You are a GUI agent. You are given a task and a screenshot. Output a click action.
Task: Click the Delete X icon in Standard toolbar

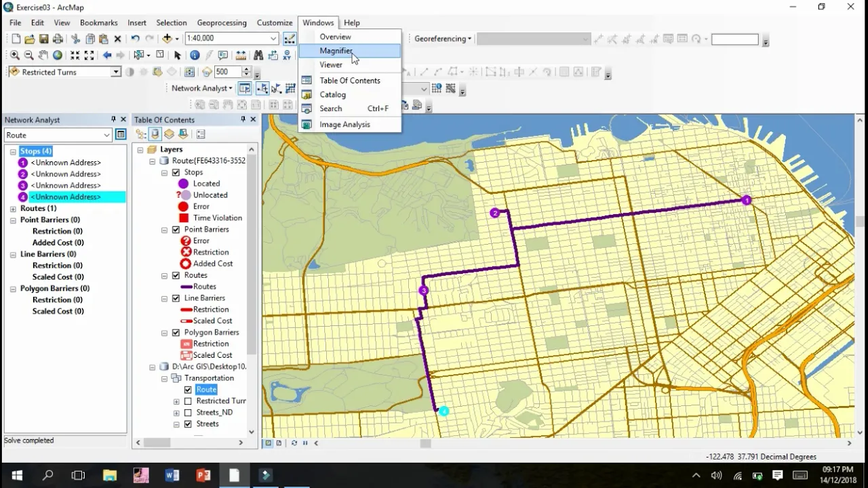coord(117,39)
